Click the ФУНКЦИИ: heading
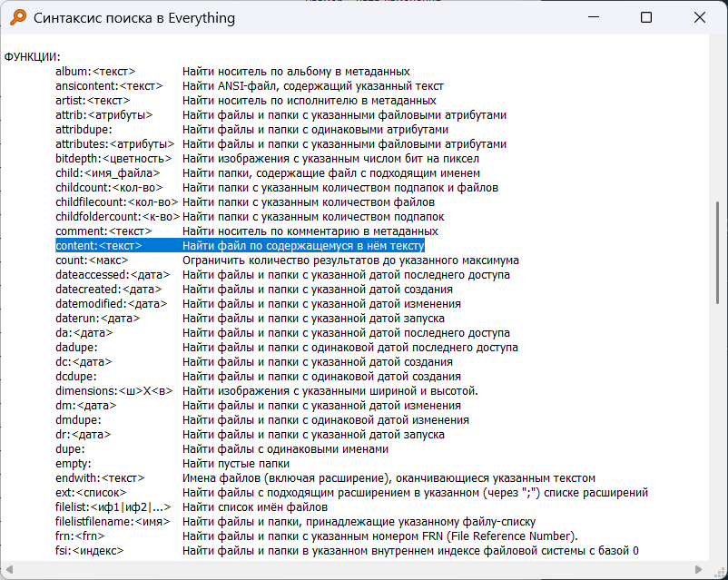The width and height of the screenshot is (728, 580). (33, 57)
